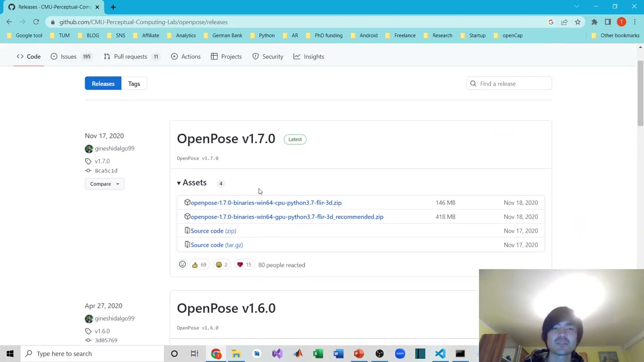Select the Tags button

[134, 83]
